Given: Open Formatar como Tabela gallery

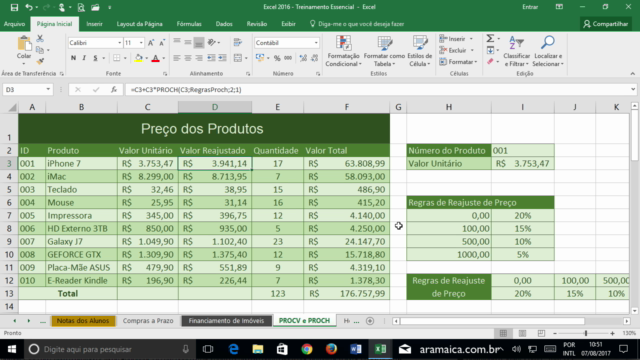Looking at the screenshot, I should (384, 51).
